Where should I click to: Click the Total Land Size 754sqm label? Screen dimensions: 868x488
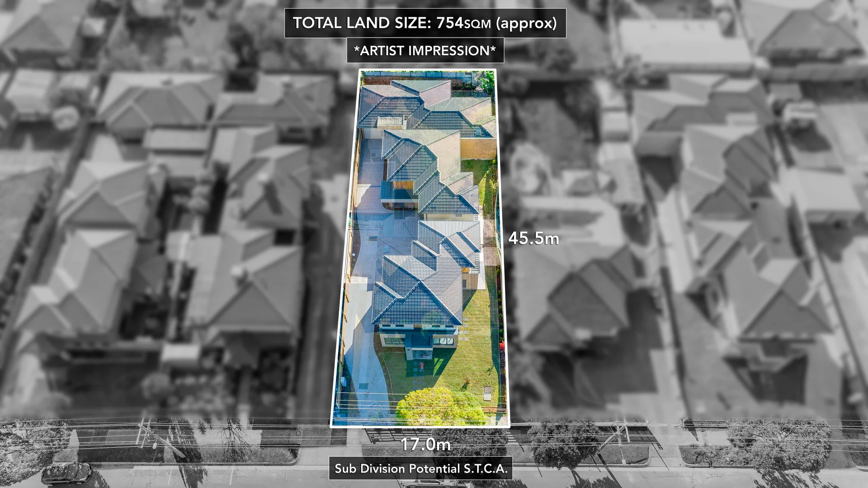(x=425, y=23)
